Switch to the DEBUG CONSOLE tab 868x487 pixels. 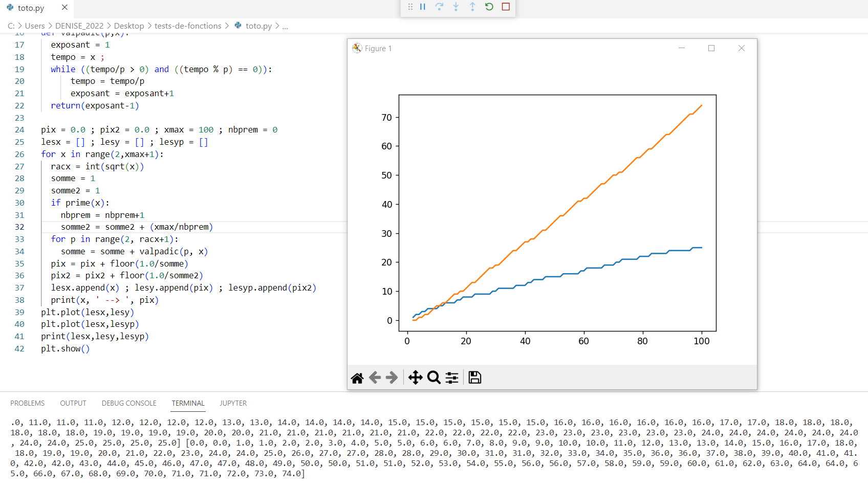point(129,403)
